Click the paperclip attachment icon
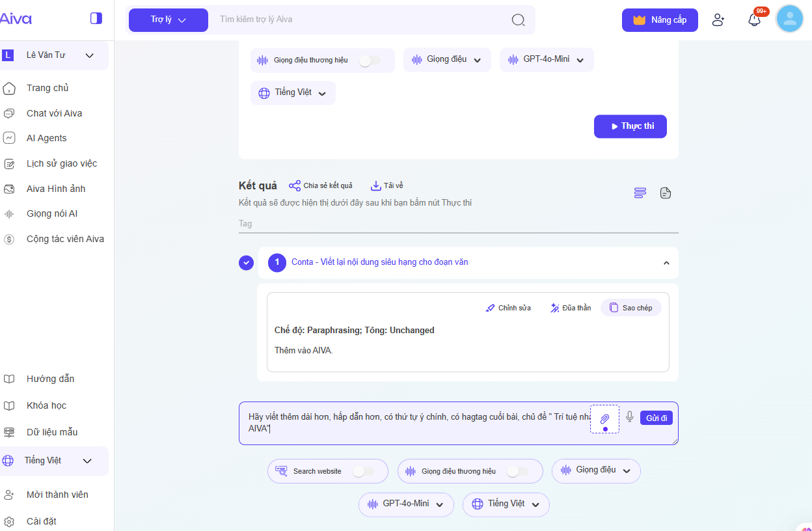 [x=604, y=418]
